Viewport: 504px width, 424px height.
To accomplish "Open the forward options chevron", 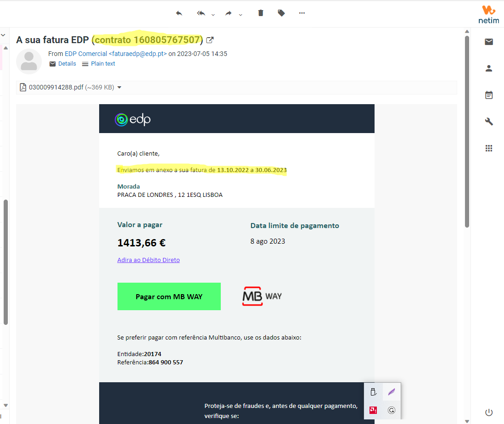I will 240,15.
